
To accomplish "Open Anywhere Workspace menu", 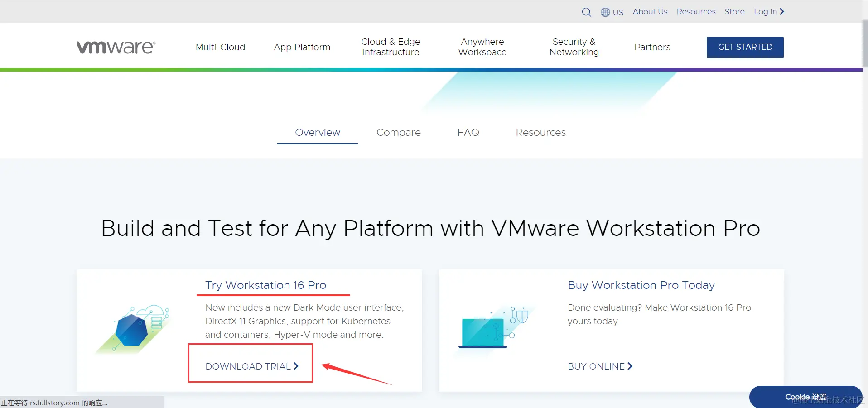I will click(482, 47).
